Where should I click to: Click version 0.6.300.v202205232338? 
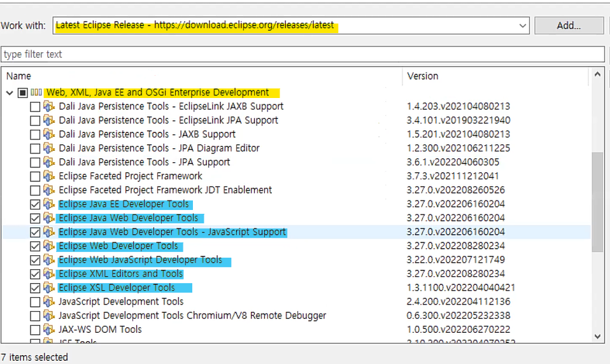(x=458, y=316)
